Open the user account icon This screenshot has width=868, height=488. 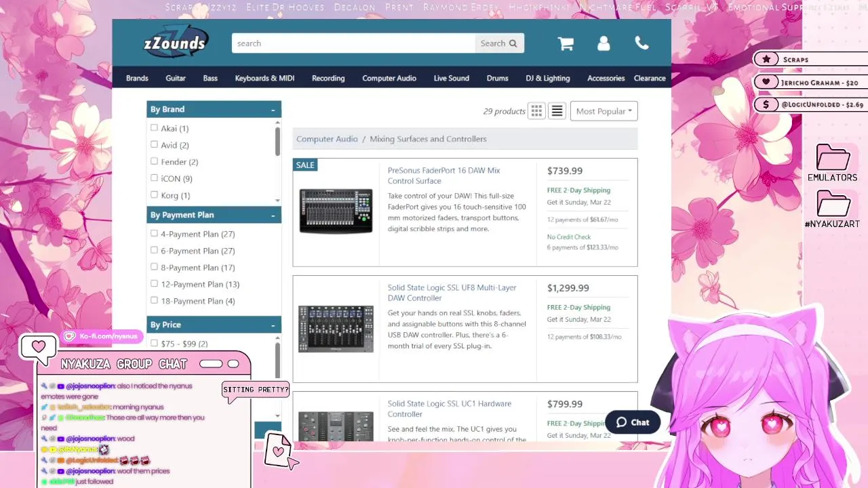[x=604, y=43]
